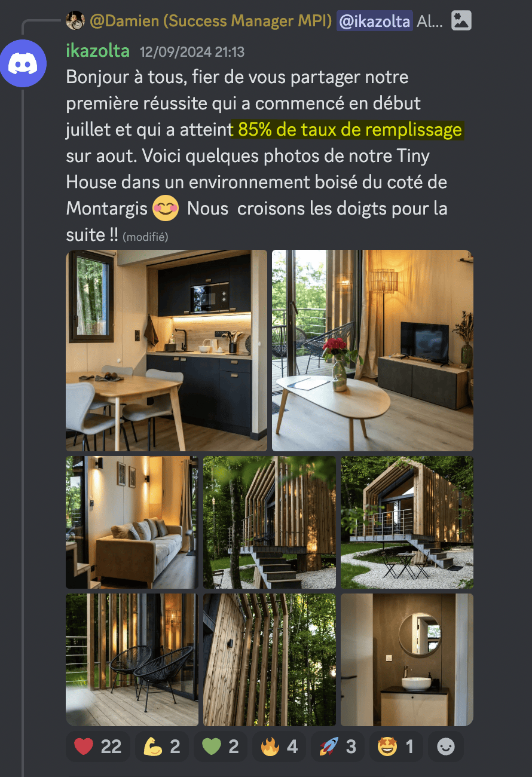Open the kitchen and dining table photo
532x777 pixels.
[166, 350]
